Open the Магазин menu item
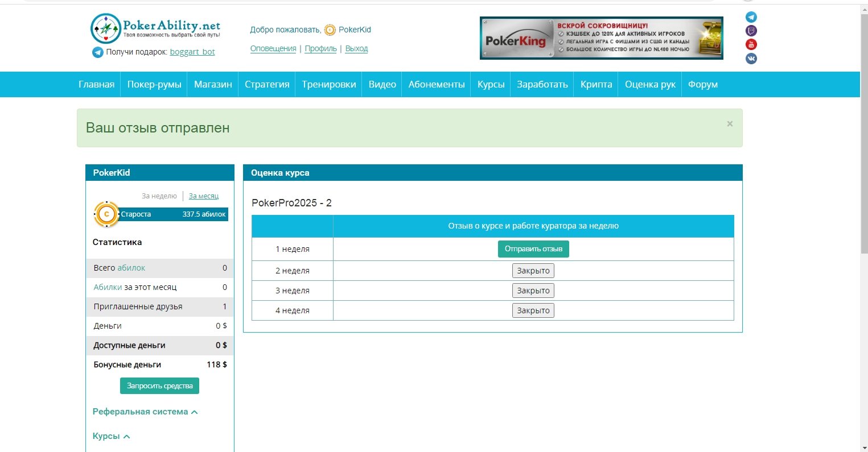Screen dimensions: 868x452 (213, 84)
